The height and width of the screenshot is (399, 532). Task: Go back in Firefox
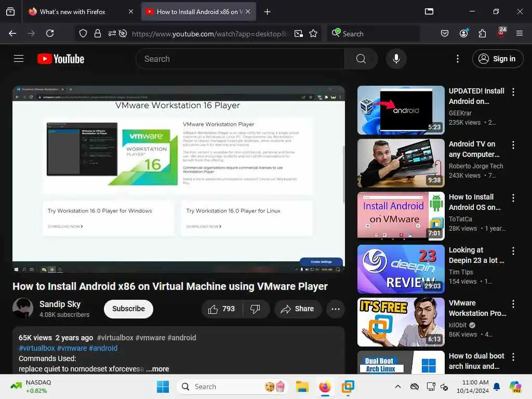click(12, 33)
